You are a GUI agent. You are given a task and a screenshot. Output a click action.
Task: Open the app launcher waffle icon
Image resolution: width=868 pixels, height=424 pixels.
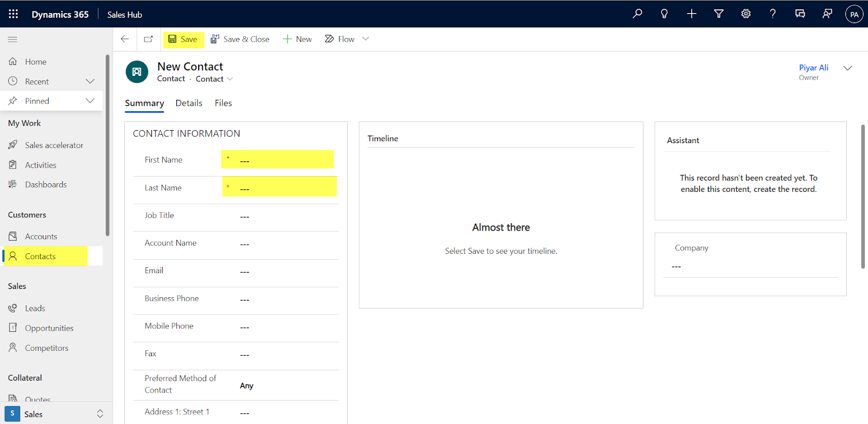tap(14, 14)
